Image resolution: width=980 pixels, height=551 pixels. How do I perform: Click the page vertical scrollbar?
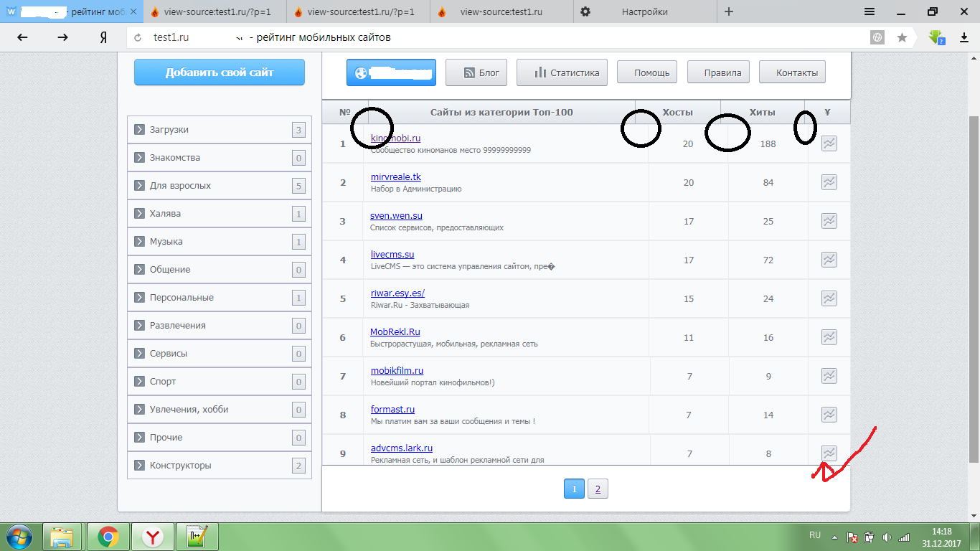click(x=974, y=287)
